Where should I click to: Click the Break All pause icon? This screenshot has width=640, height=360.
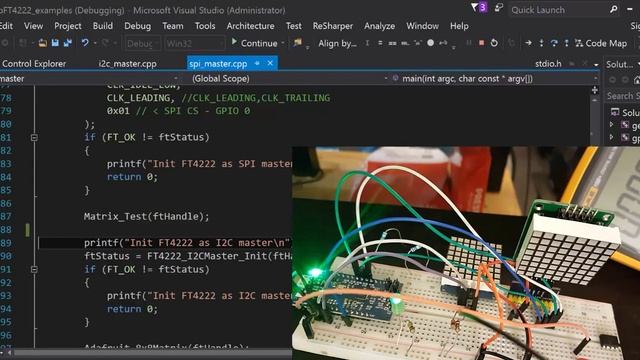[x=469, y=43]
